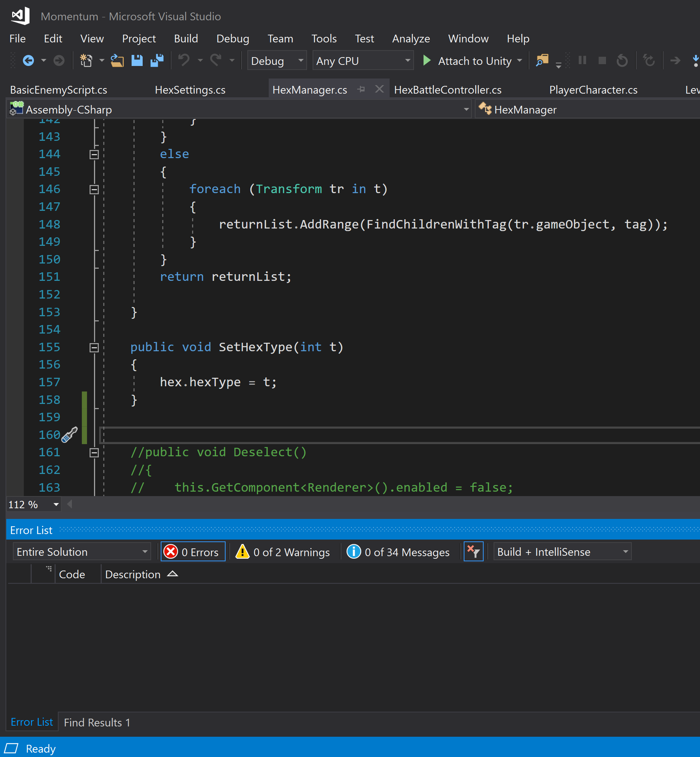Screen dimensions: 700x757
Task: Click the status bar window icon beside Ready
Action: click(11, 748)
